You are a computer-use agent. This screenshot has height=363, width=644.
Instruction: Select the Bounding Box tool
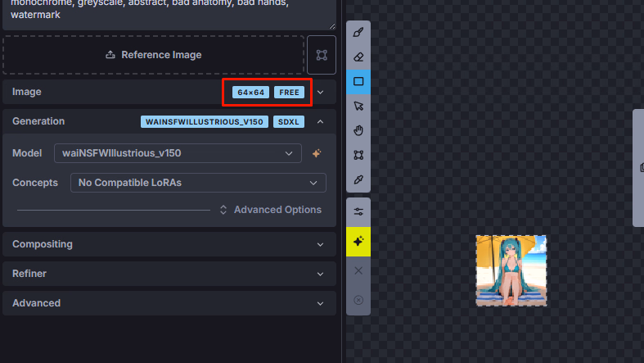tap(358, 155)
